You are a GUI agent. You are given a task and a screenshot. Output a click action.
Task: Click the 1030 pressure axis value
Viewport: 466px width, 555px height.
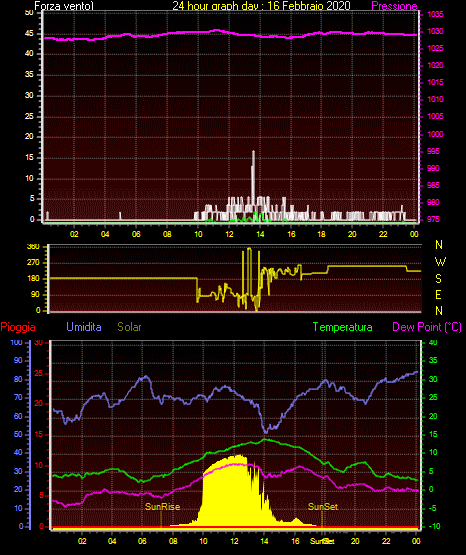click(435, 32)
